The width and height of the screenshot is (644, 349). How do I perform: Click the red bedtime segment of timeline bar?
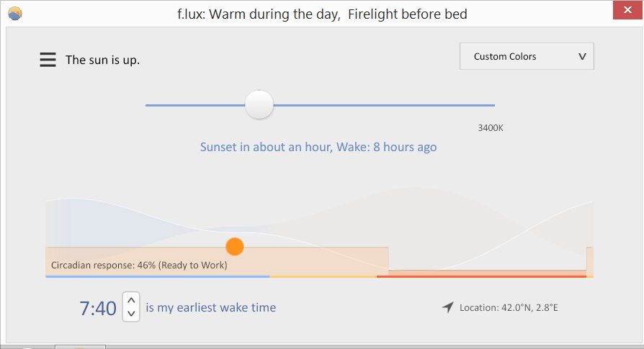tap(481, 277)
